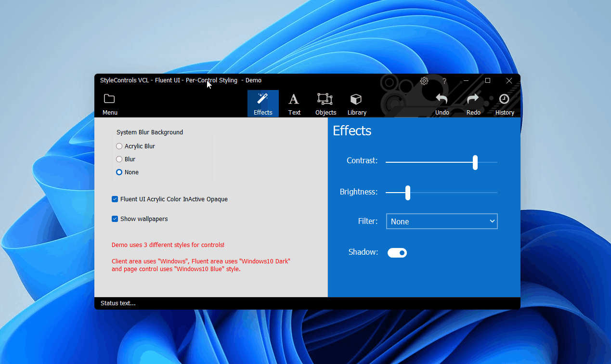Click the window title text
The width and height of the screenshot is (611, 364).
181,80
